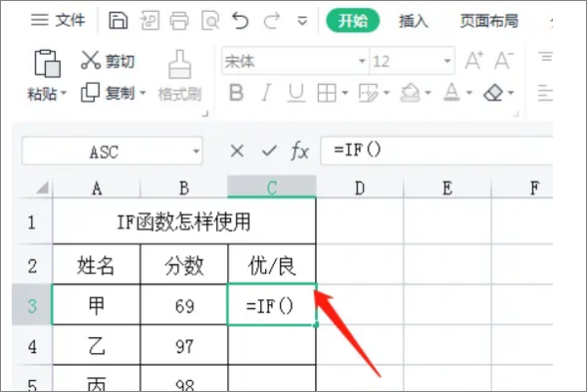The image size is (587, 392).
Task: Click the 优/良 header cell
Action: pos(272,265)
